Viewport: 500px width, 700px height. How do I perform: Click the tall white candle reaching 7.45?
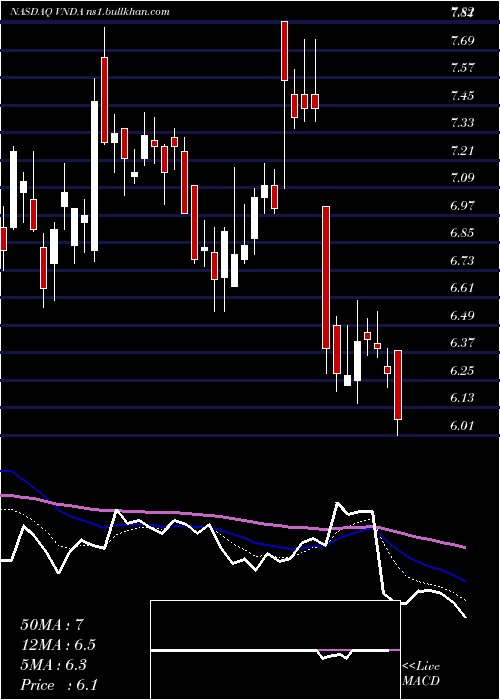pyautogui.click(x=95, y=176)
